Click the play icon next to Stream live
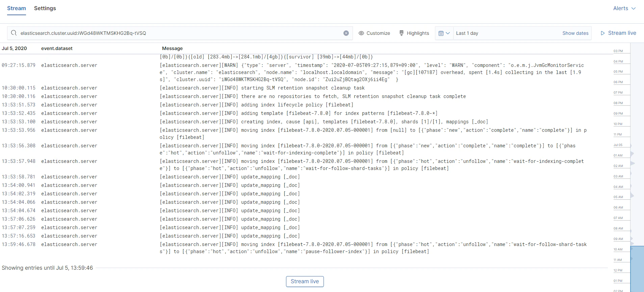 coord(603,33)
